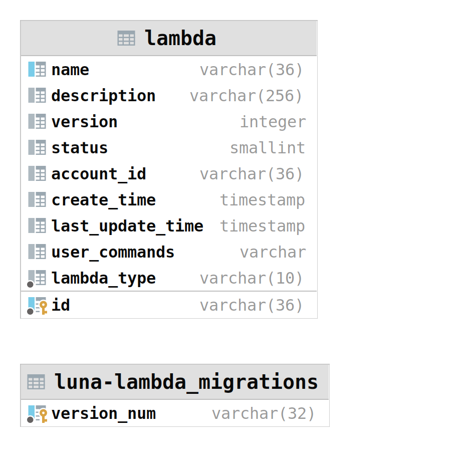Click the lambda table header icon
The width and height of the screenshot is (476, 470).
pos(126,39)
